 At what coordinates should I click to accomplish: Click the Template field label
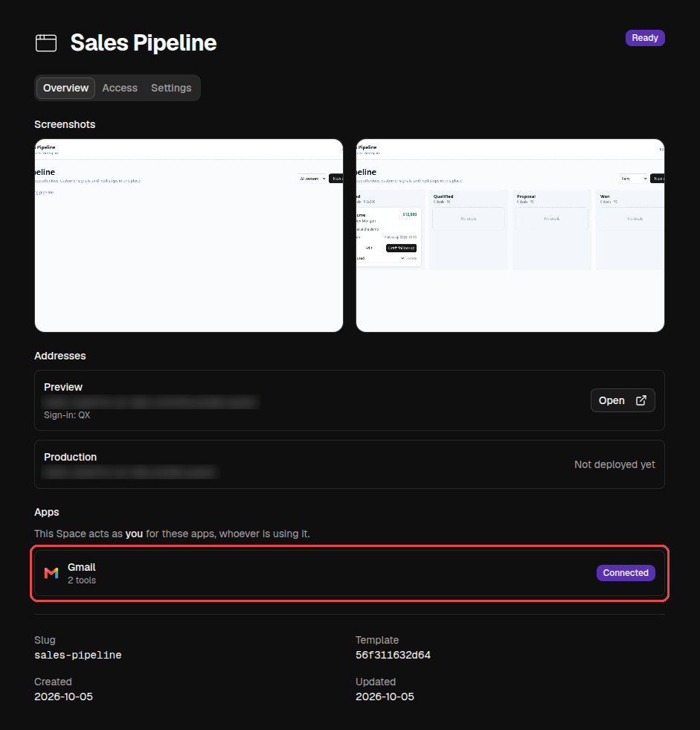pyautogui.click(x=377, y=640)
